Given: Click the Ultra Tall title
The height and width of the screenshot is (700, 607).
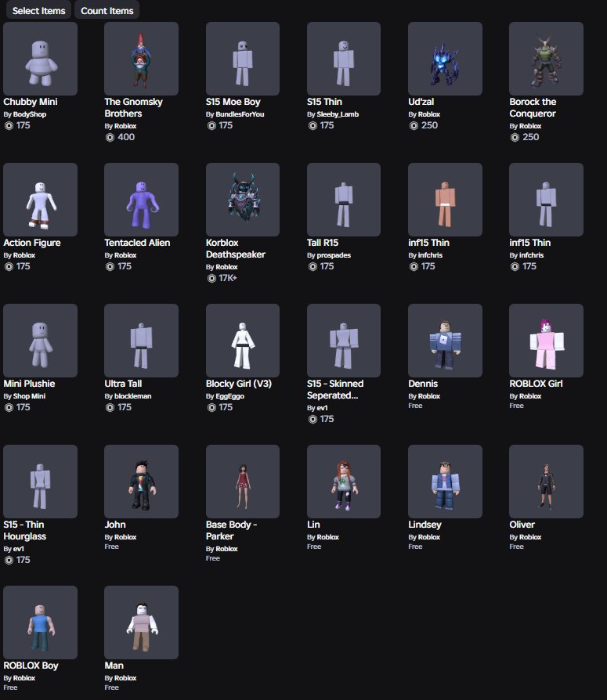Looking at the screenshot, I should tap(123, 384).
